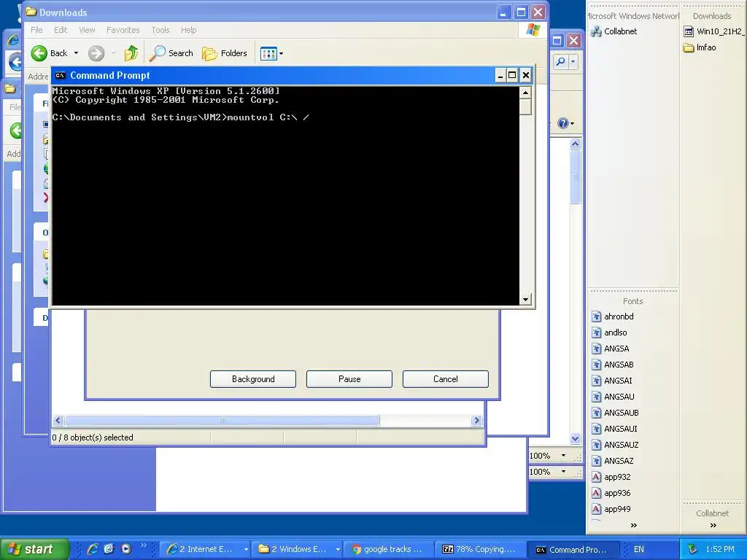The height and width of the screenshot is (560, 747).
Task: Launch Outlook Express from Quick Launch
Action: click(109, 549)
